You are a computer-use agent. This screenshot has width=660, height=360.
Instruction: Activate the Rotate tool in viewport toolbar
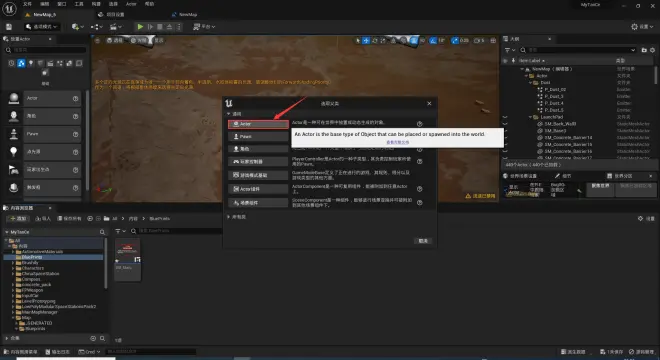tap(375, 40)
